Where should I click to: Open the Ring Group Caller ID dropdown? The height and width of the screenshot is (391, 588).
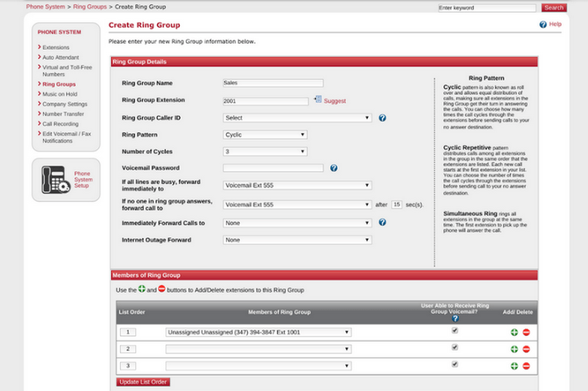[297, 118]
